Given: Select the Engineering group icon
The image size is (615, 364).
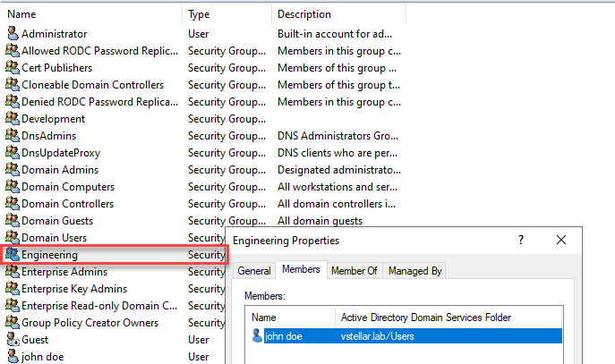Looking at the screenshot, I should click(13, 255).
